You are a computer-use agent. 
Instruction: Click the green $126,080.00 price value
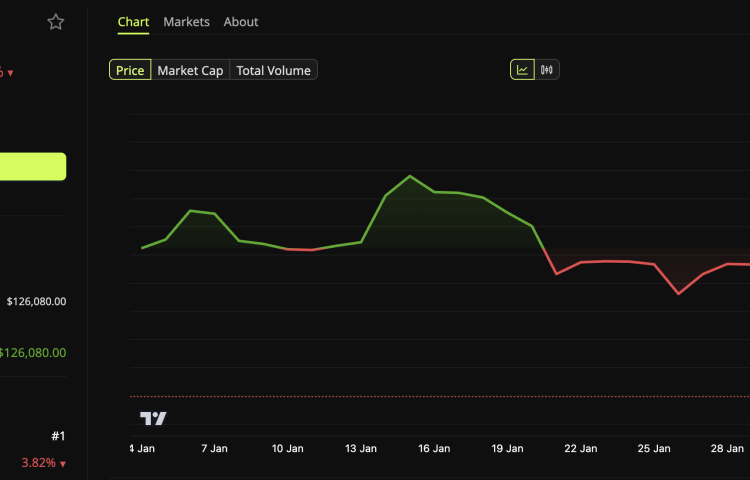coord(33,352)
